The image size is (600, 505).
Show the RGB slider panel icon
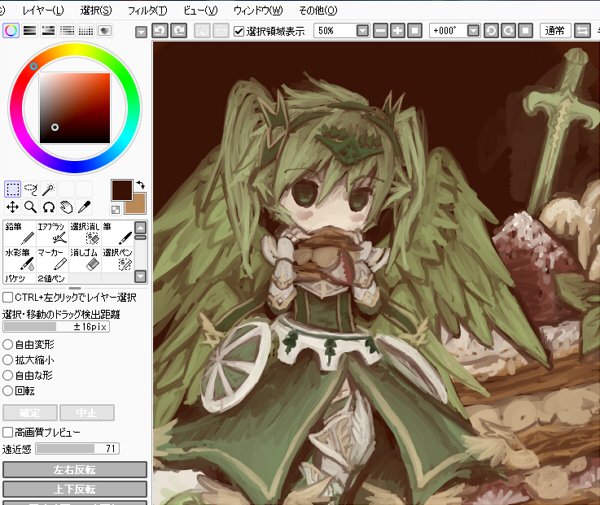[30, 31]
